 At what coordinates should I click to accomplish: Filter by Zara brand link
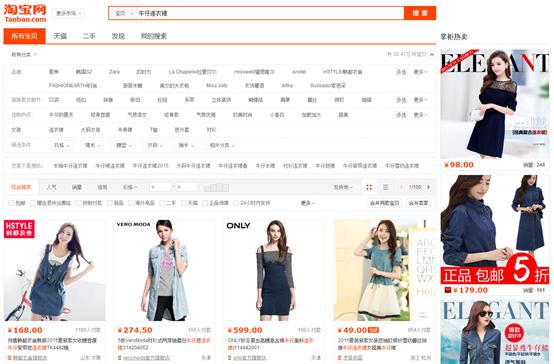pos(114,72)
